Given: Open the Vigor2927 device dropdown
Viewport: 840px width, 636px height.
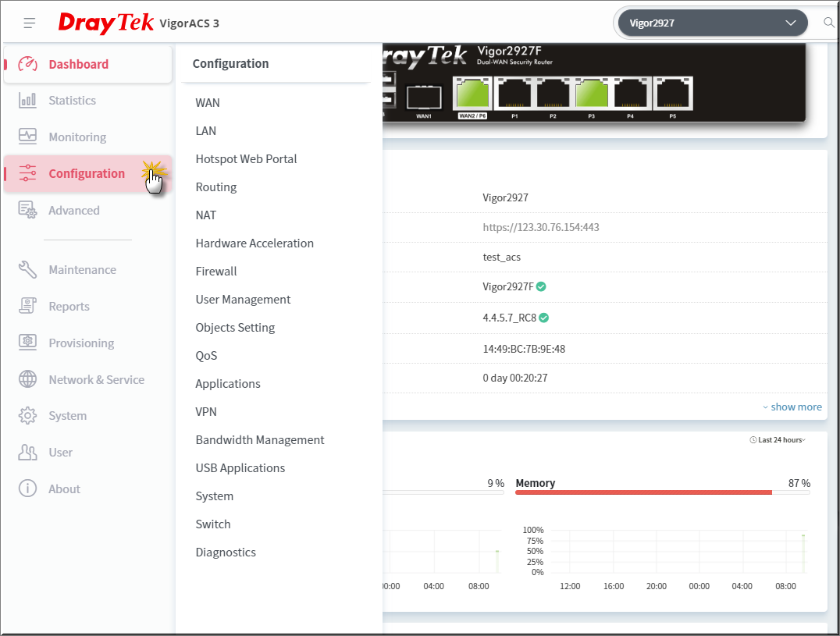Looking at the screenshot, I should point(710,23).
